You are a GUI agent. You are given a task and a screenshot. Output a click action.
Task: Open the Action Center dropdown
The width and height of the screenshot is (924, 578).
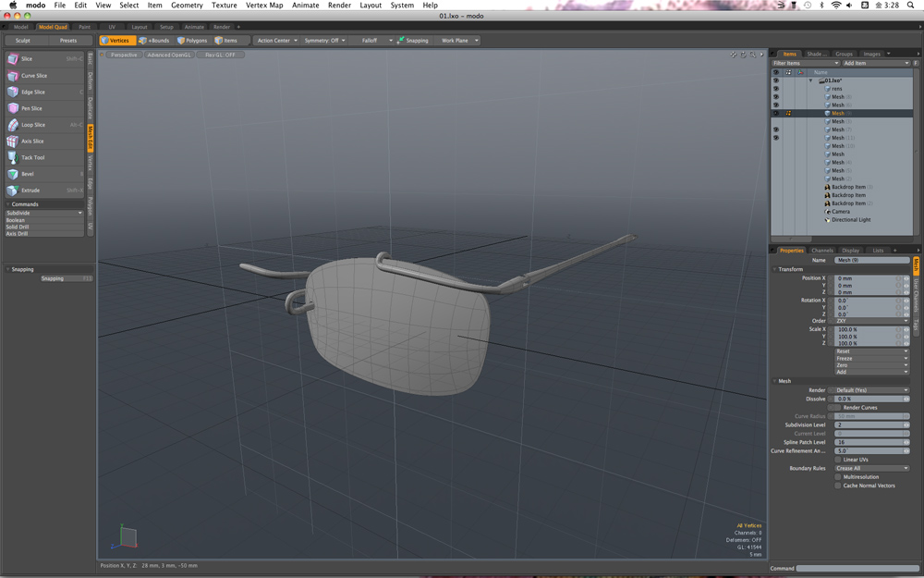pyautogui.click(x=277, y=41)
